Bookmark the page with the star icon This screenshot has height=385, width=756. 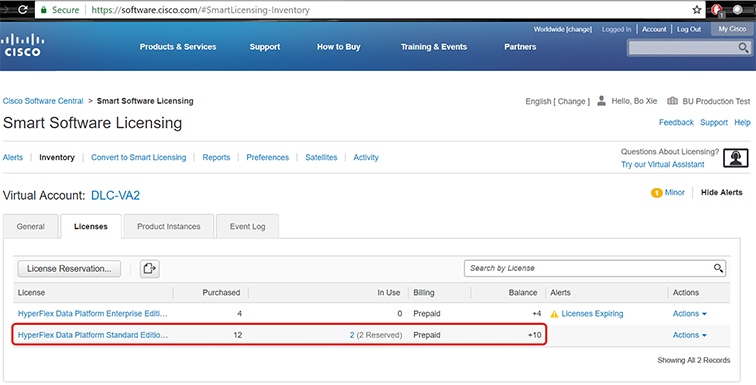697,10
